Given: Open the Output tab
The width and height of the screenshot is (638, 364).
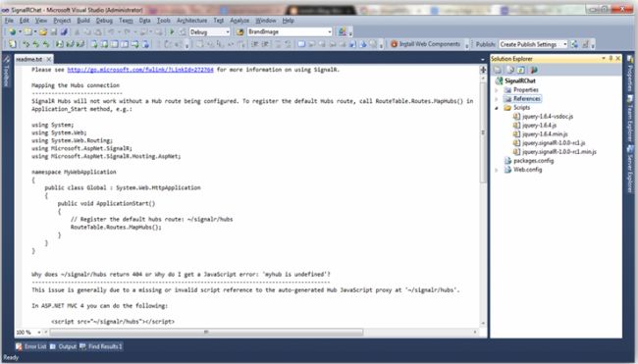Looking at the screenshot, I should (x=64, y=346).
